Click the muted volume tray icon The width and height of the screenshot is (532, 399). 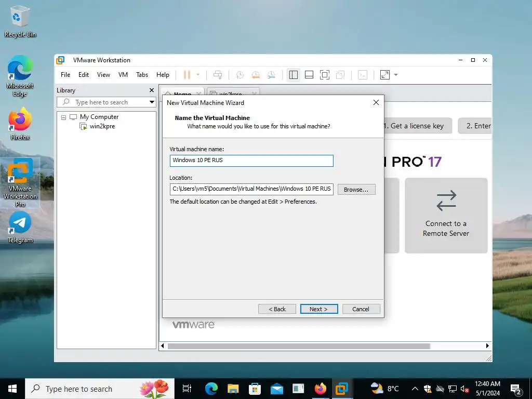(464, 389)
